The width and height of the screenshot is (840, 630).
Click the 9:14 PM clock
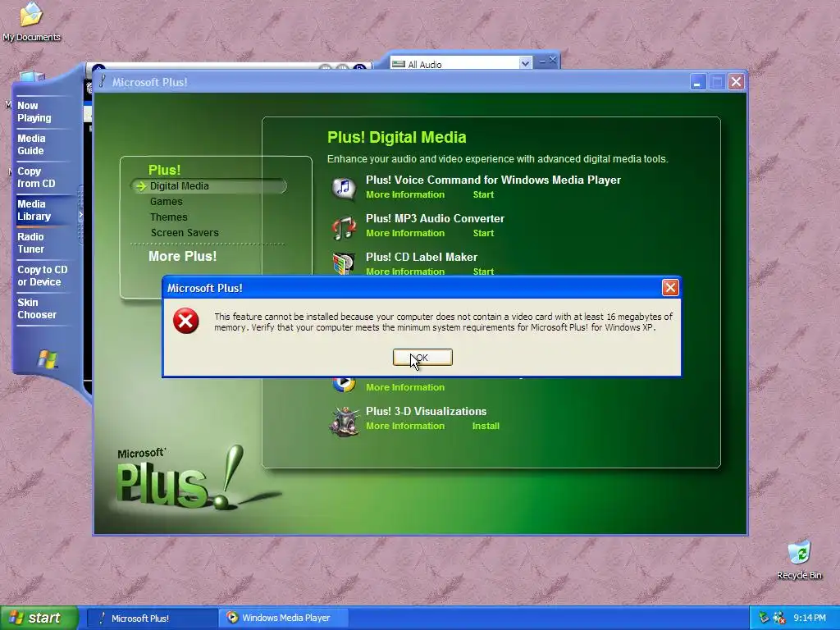pyautogui.click(x=810, y=618)
